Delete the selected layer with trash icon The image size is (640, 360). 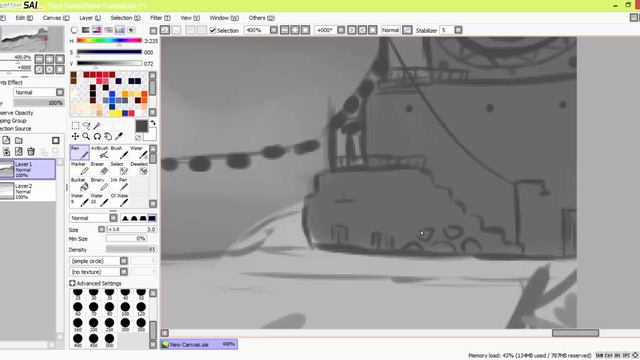pyautogui.click(x=31, y=152)
